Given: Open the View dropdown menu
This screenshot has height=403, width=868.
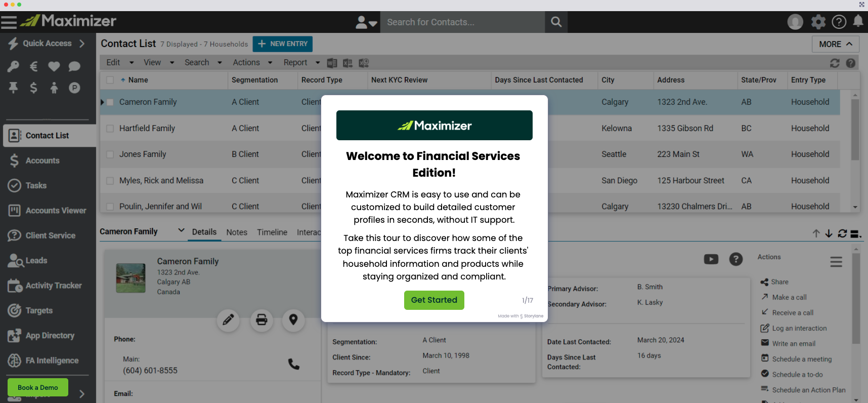Looking at the screenshot, I should point(158,62).
